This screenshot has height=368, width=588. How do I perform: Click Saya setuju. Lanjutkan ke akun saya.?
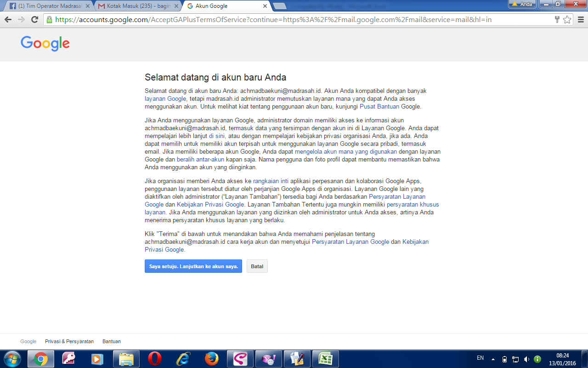click(x=193, y=266)
